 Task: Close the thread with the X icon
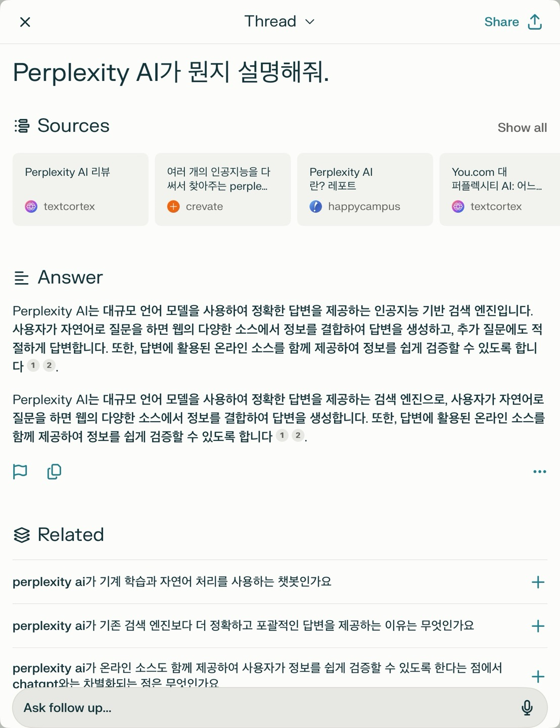click(x=25, y=22)
